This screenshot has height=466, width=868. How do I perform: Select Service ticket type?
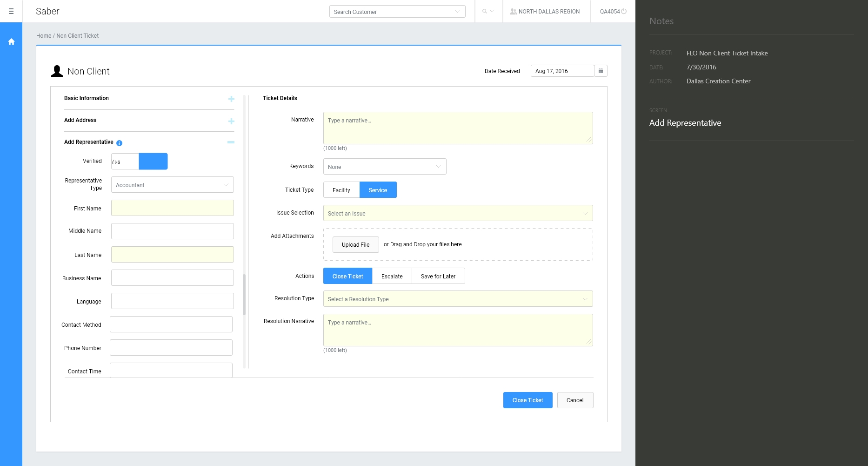pos(378,190)
